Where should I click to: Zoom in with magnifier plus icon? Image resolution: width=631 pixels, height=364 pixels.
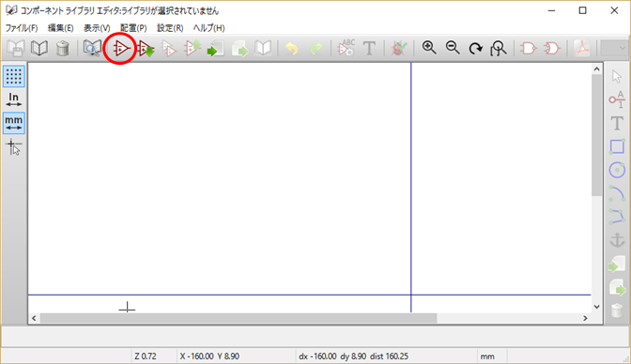tap(429, 48)
